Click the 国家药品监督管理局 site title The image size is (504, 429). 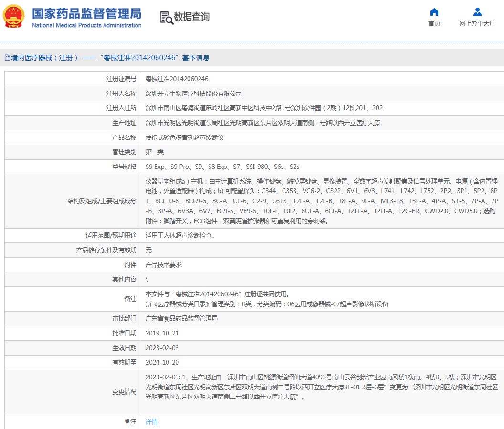[86, 13]
